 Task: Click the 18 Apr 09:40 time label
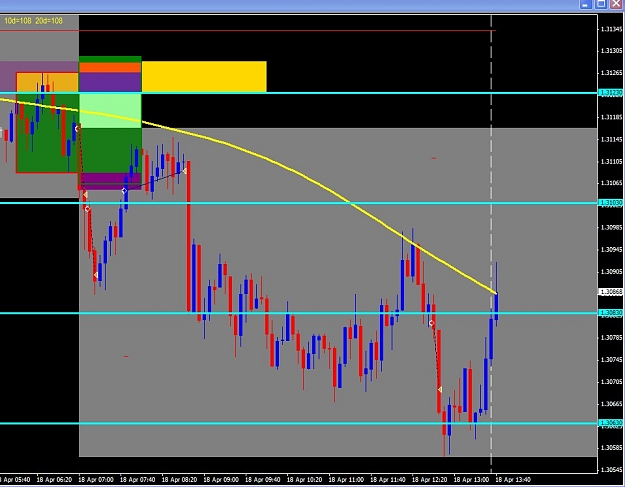263,479
